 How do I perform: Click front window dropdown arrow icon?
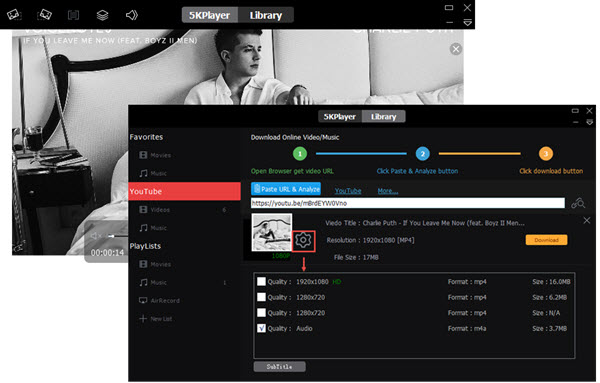pos(589,122)
